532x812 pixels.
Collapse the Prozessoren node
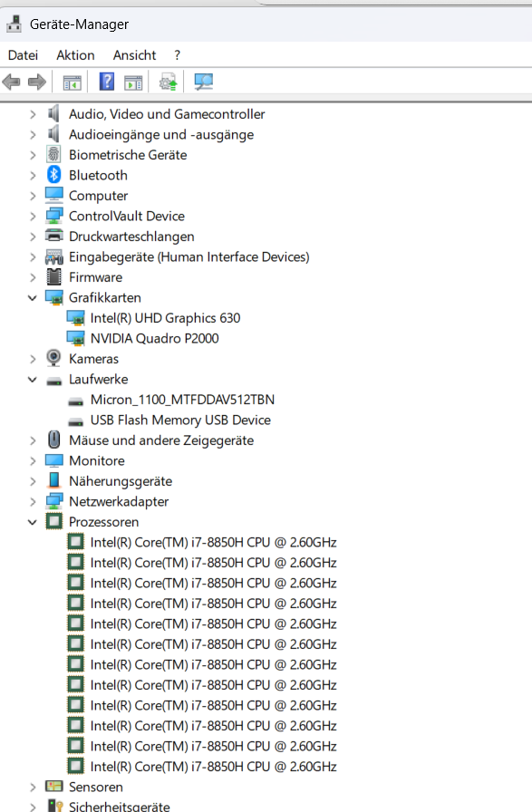tap(32, 522)
